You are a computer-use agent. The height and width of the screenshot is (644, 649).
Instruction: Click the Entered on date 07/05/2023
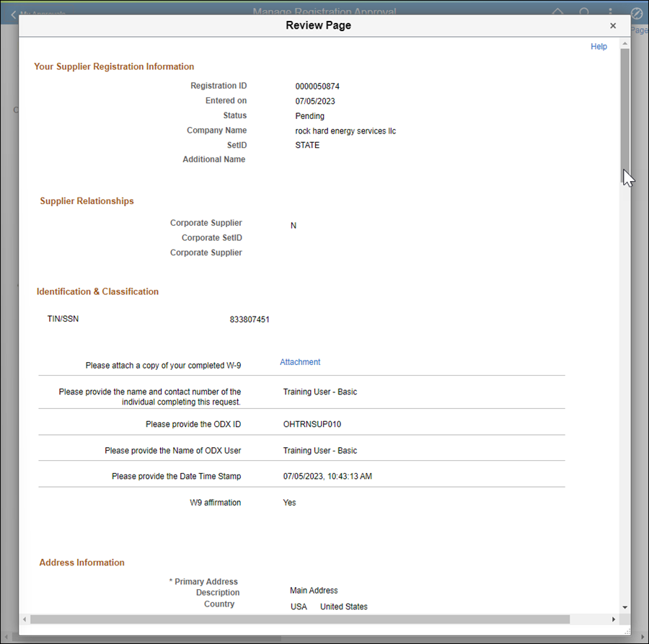tap(315, 102)
